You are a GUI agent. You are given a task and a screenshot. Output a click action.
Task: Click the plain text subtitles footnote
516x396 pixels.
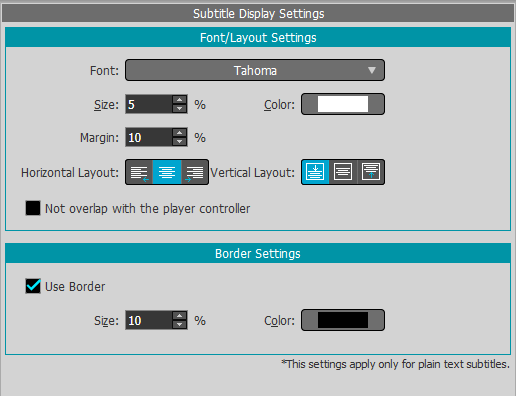coord(395,364)
